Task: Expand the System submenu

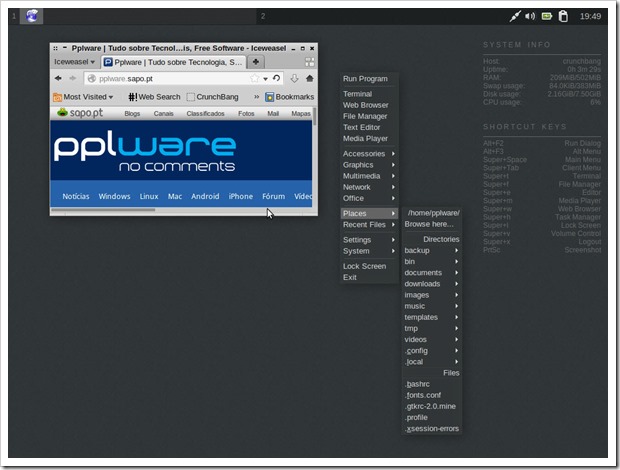Action: tap(369, 251)
